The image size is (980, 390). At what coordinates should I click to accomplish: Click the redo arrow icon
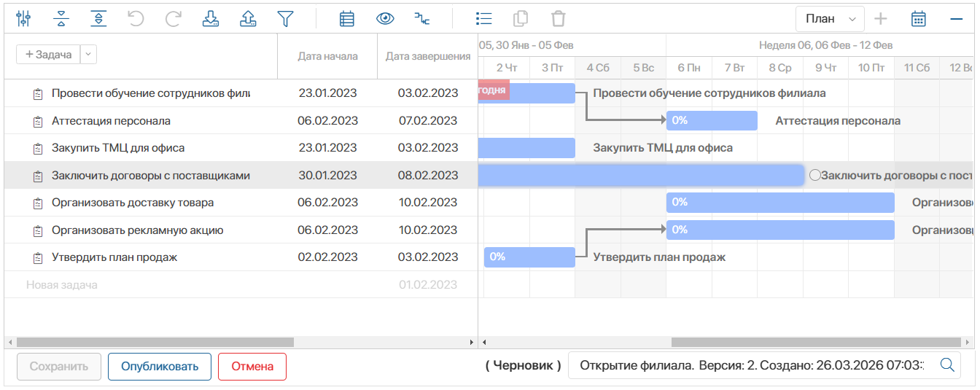tap(173, 18)
